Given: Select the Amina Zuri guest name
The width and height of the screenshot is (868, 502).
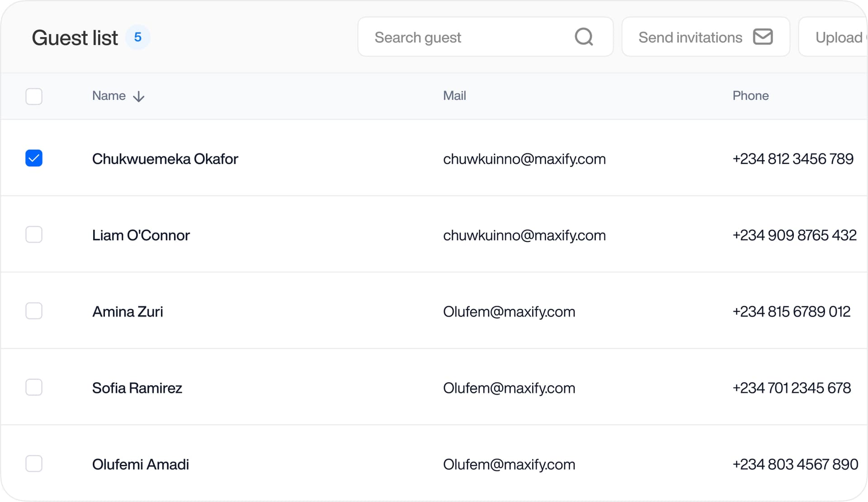Looking at the screenshot, I should pos(127,312).
